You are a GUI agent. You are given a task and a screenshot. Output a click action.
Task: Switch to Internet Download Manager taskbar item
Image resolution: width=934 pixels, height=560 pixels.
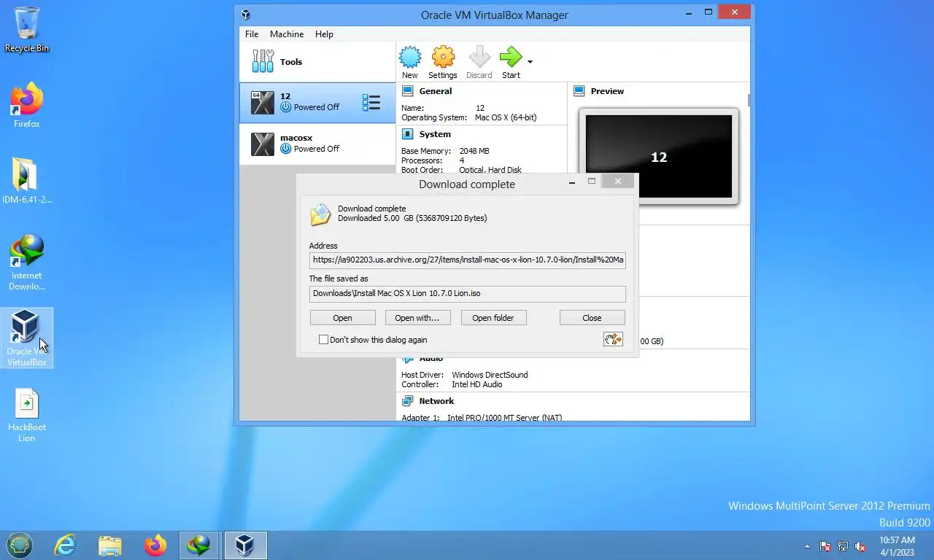point(199,545)
